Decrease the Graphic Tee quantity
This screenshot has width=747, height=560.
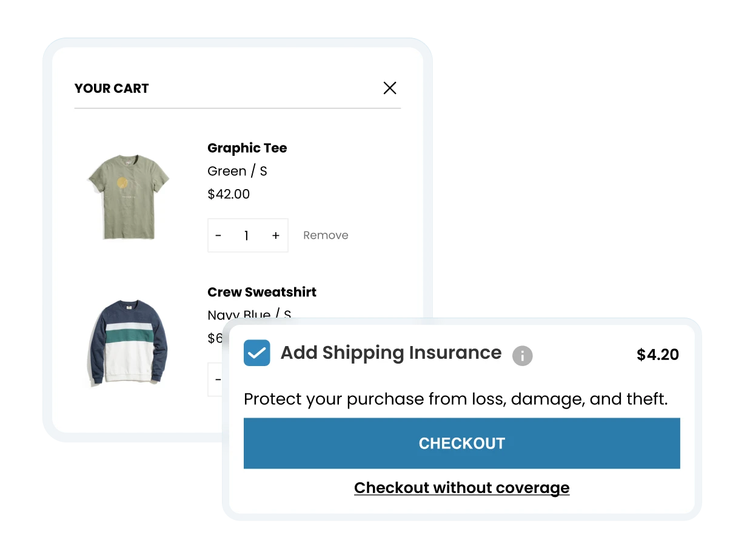[218, 236]
